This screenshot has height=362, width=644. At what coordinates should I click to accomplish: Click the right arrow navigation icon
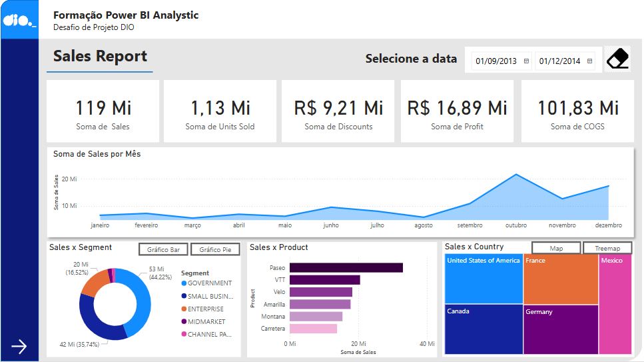click(x=19, y=346)
